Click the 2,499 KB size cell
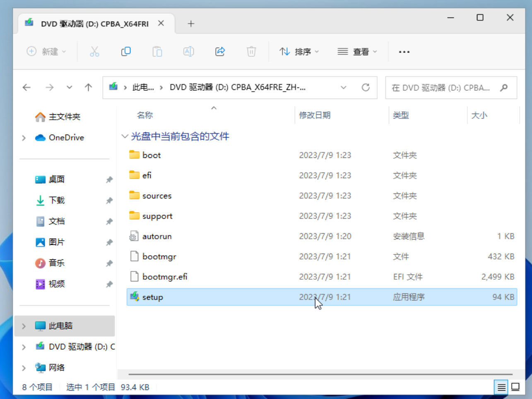The height and width of the screenshot is (399, 532). click(498, 277)
